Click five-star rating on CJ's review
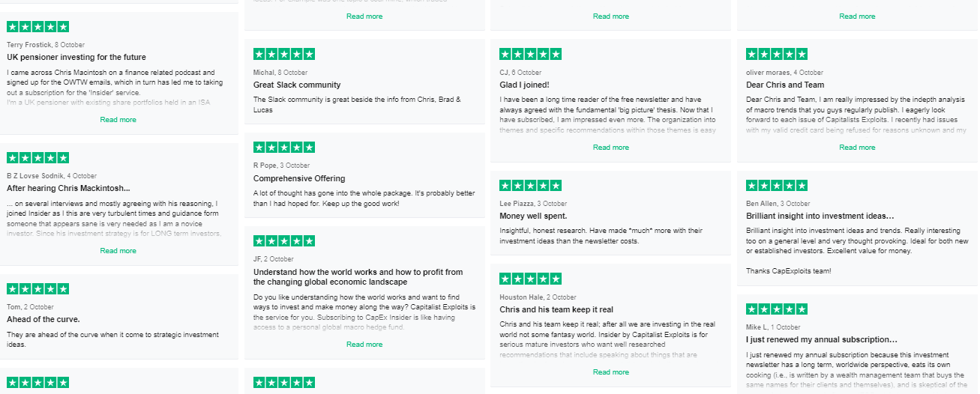Screen dimensions: 980x394 point(530,54)
